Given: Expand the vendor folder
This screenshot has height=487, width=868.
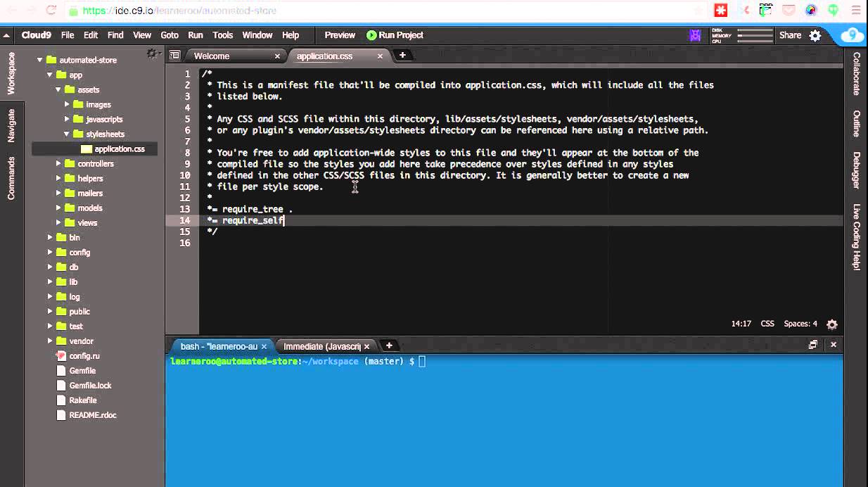Looking at the screenshot, I should pos(50,341).
